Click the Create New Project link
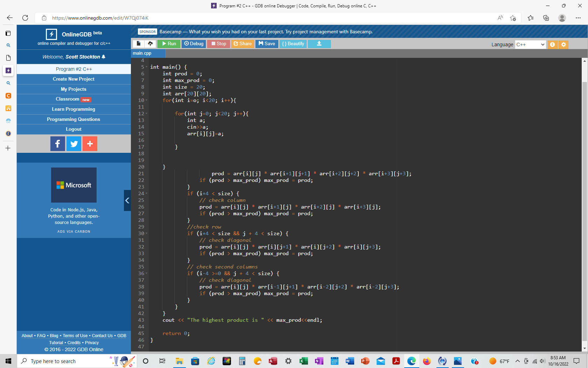 (73, 79)
